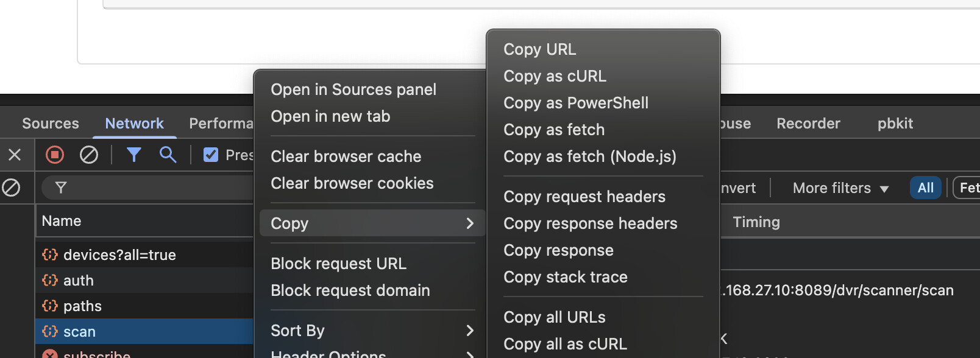Close the DevTools drawer with X icon
This screenshot has height=358, width=980.
(15, 155)
